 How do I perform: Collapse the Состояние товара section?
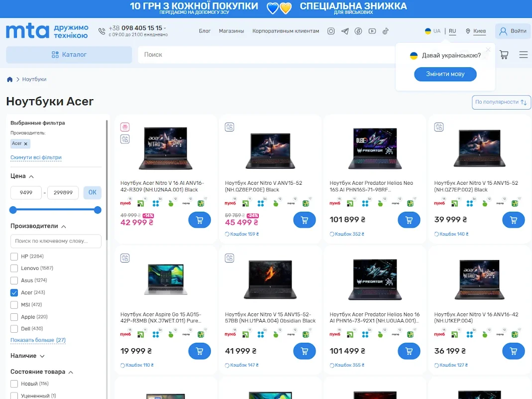tap(71, 372)
